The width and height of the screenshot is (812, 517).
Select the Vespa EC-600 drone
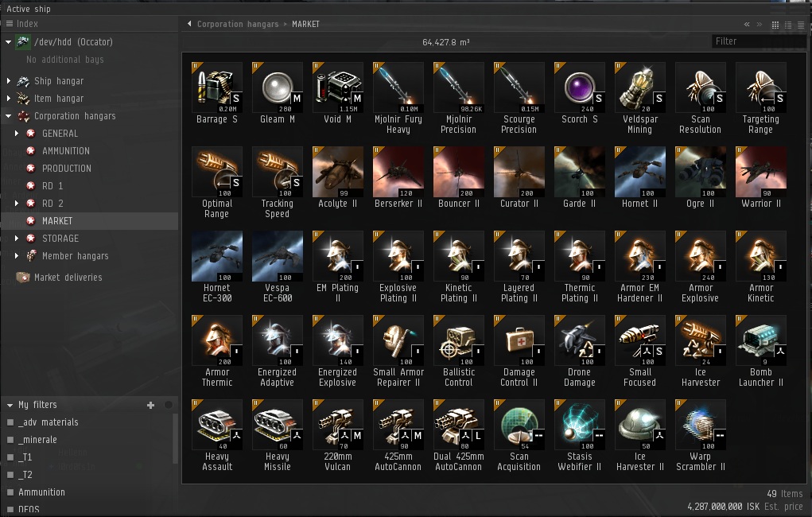click(277, 267)
